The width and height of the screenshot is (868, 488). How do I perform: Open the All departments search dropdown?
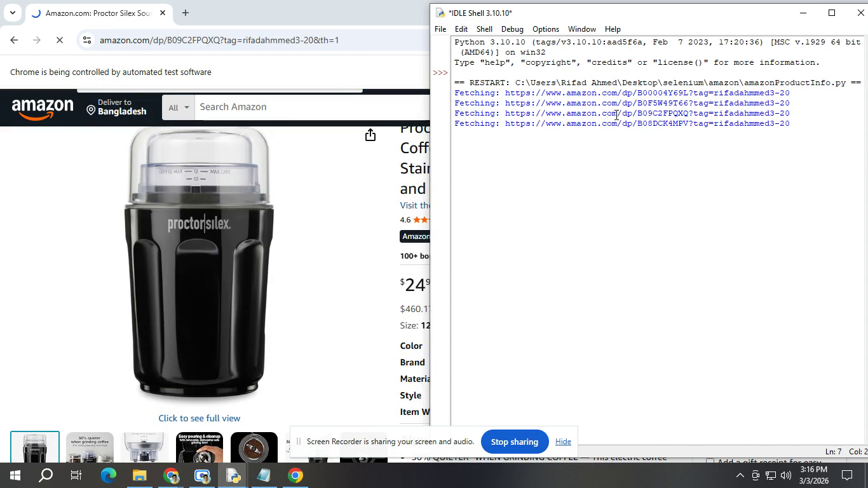179,107
